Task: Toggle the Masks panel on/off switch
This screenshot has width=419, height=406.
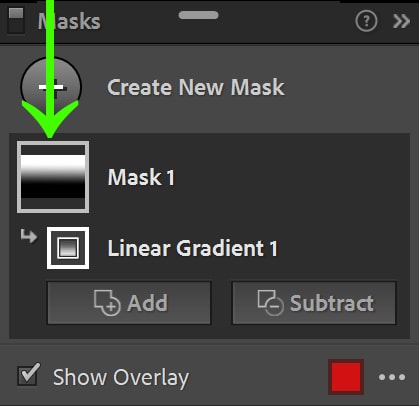Action: pyautogui.click(x=16, y=21)
